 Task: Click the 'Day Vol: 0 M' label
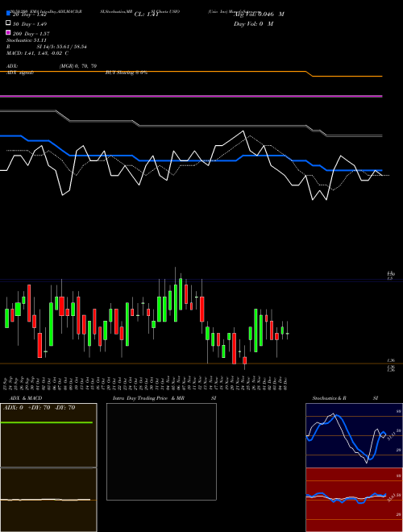coord(253,23)
